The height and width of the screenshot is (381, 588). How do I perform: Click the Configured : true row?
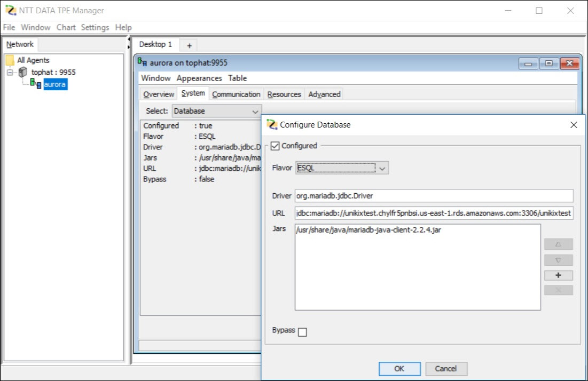point(201,125)
